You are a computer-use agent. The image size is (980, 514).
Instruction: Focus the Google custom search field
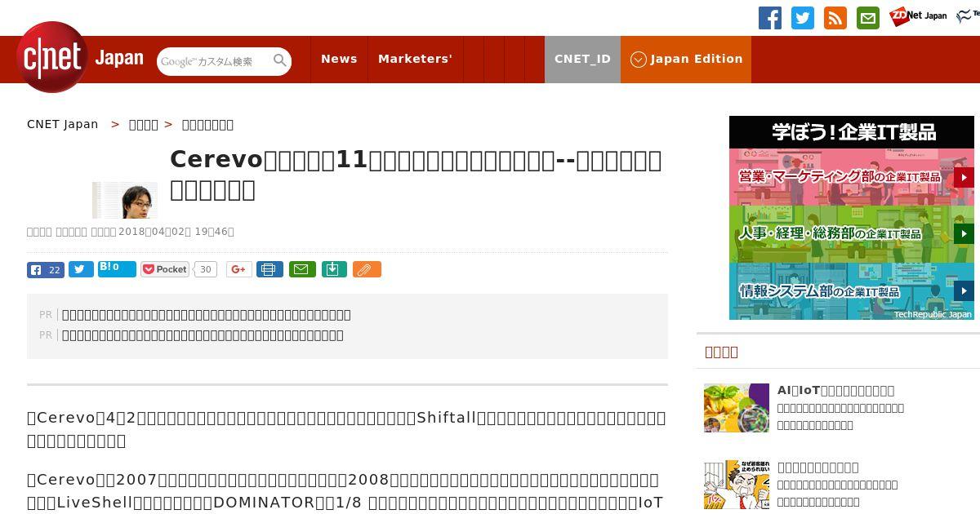(214, 61)
